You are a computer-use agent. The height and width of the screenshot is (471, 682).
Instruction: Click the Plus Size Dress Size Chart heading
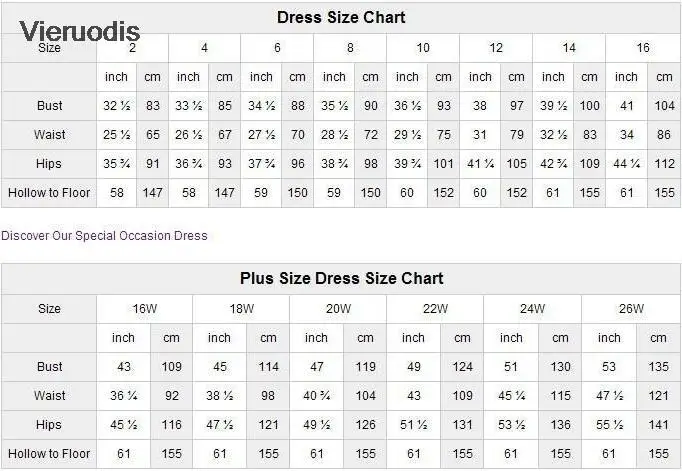pos(341,278)
